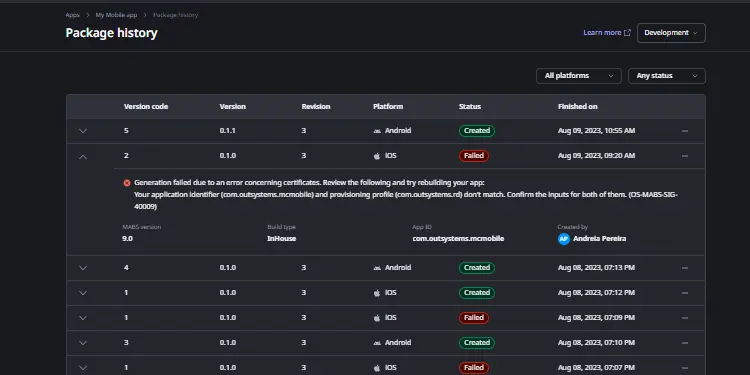The height and width of the screenshot is (375, 750).
Task: Open the Learn more link
Action: coord(607,33)
